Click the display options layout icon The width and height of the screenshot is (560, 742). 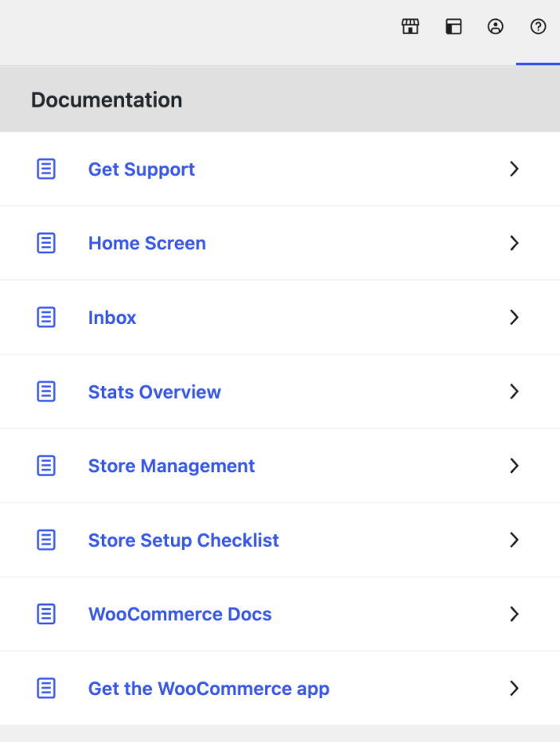click(x=453, y=26)
